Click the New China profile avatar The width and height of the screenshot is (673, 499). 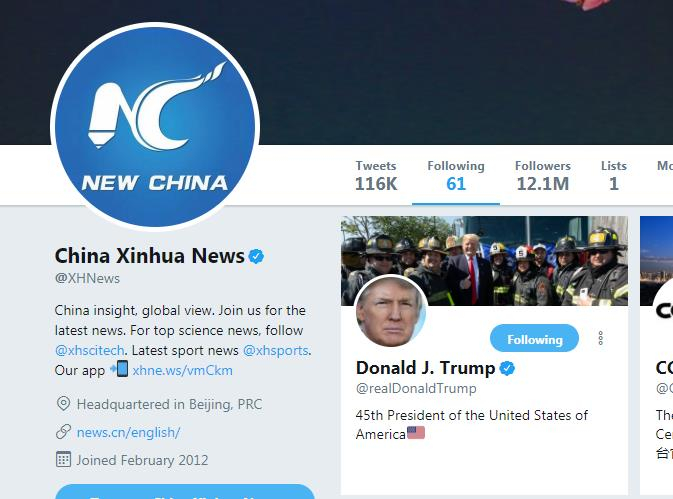(155, 127)
